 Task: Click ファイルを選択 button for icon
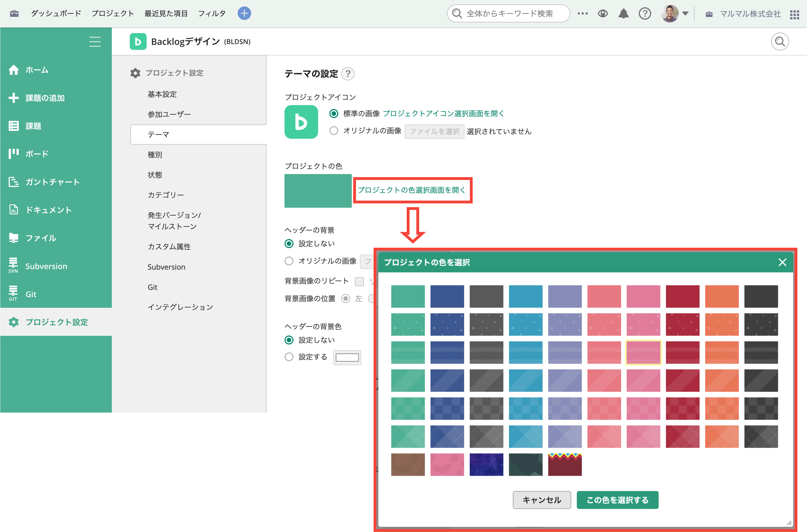[x=434, y=131]
